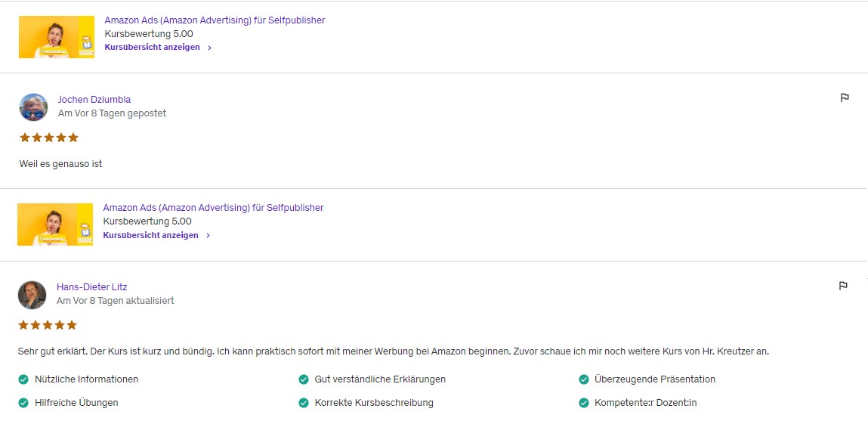The image size is (868, 421).
Task: Click the check icon beside Nützliche Informationen
Action: coord(23,379)
